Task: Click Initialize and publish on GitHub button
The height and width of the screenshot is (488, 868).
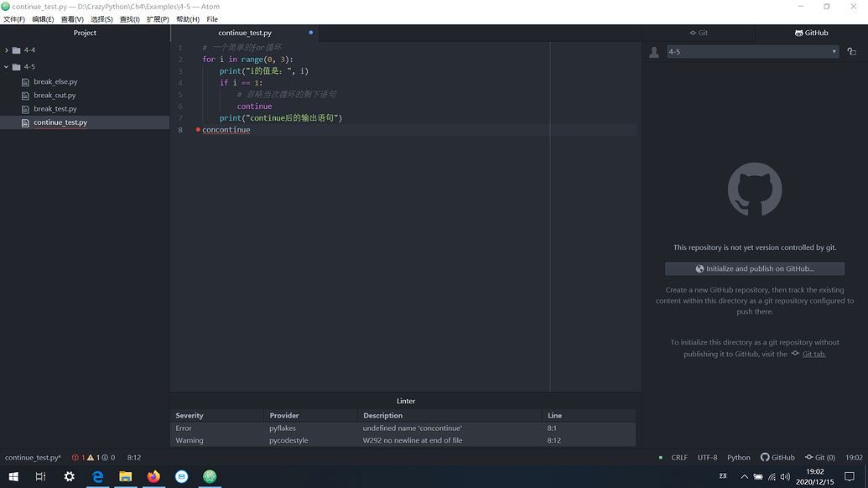Action: (754, 268)
